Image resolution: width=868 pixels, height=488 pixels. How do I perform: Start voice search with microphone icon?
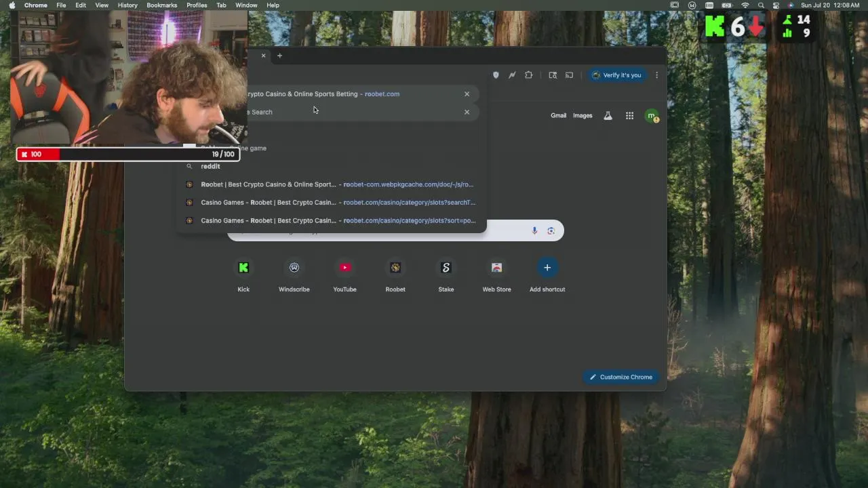[534, 231]
